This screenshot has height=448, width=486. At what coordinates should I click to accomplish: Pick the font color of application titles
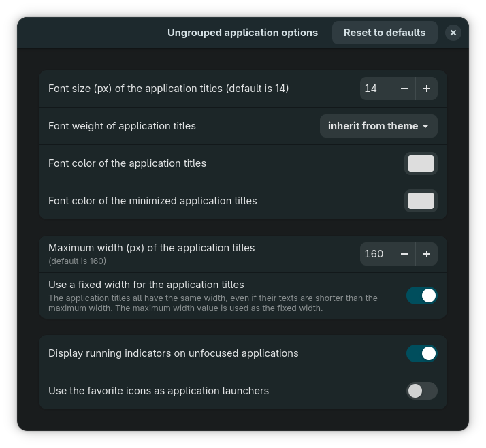[x=421, y=163]
